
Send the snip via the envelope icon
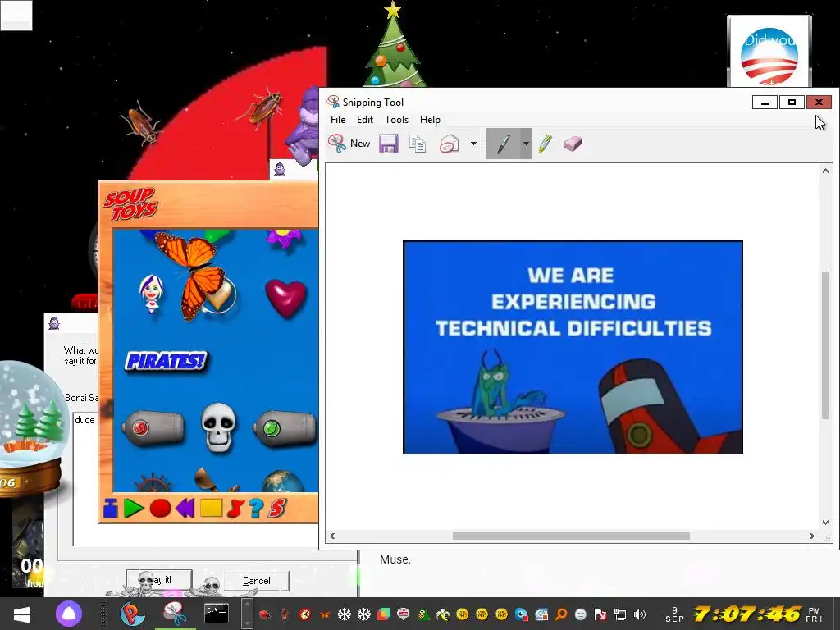tap(450, 144)
